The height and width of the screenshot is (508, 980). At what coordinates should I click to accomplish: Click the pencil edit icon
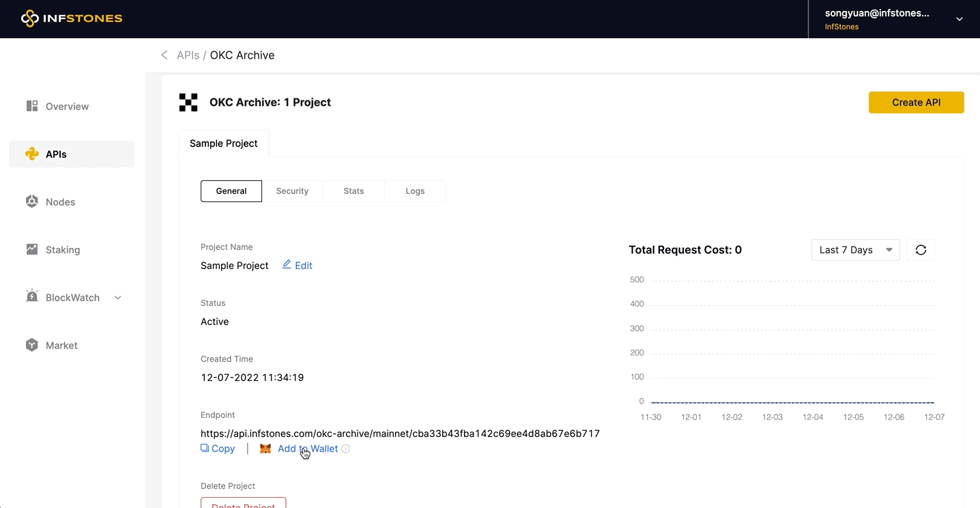pos(287,264)
